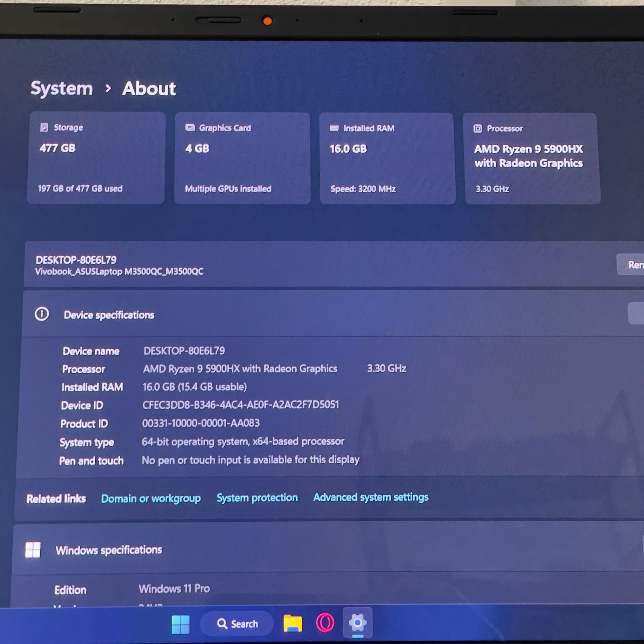The height and width of the screenshot is (644, 644).
Task: Click the No pen or touch input text
Action: (250, 460)
